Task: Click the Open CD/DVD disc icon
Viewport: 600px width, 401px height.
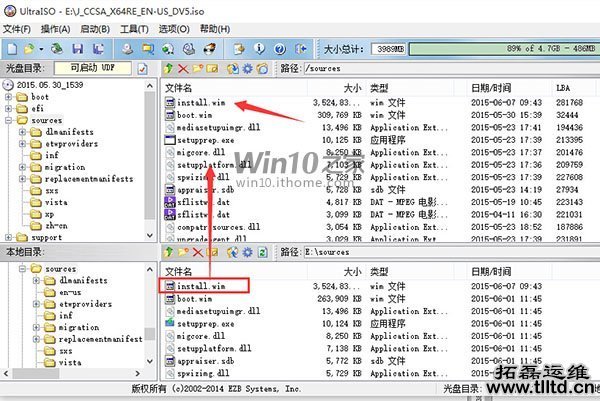Action: pyautogui.click(x=57, y=49)
